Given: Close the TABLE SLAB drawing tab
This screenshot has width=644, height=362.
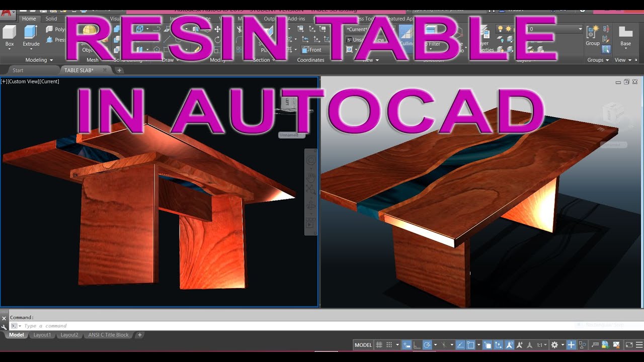Looking at the screenshot, I should pos(105,70).
